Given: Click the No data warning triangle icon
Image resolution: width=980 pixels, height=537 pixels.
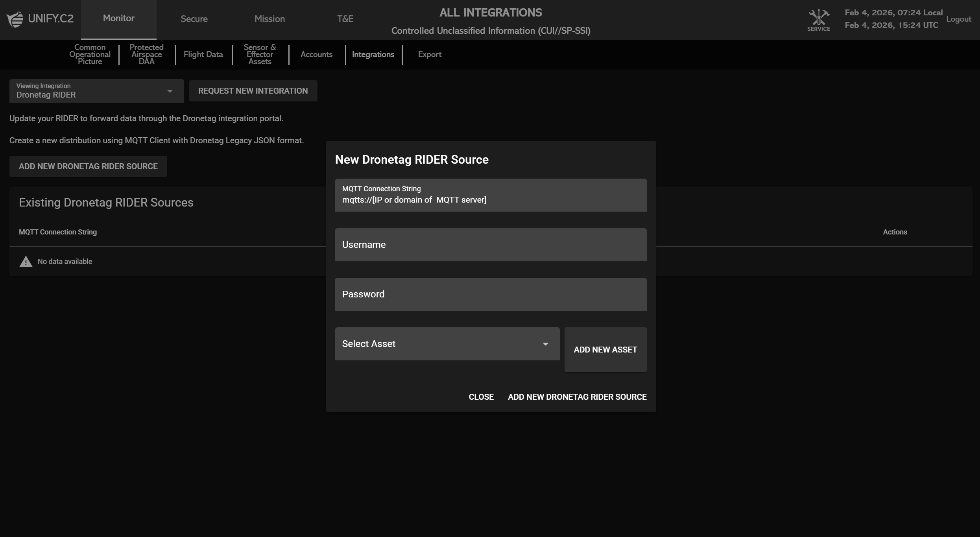Looking at the screenshot, I should point(26,262).
